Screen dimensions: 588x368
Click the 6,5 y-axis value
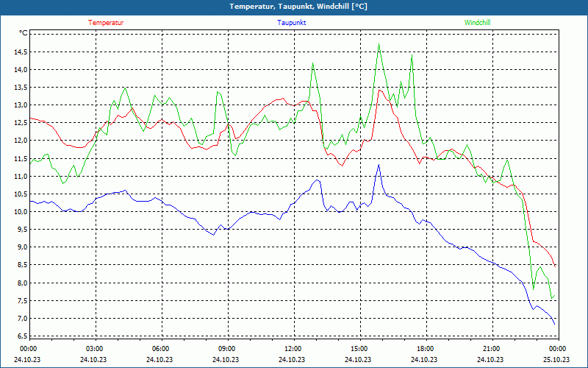pos(22,336)
